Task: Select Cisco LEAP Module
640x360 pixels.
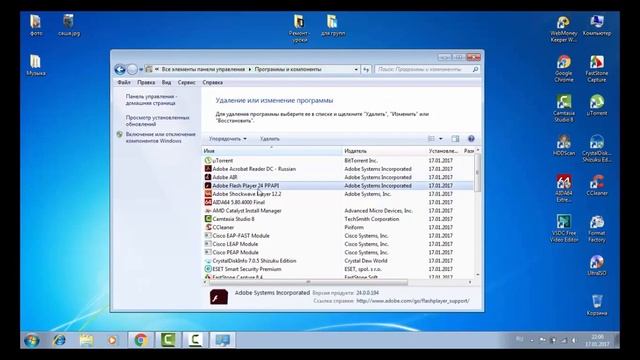Action: pos(338,244)
